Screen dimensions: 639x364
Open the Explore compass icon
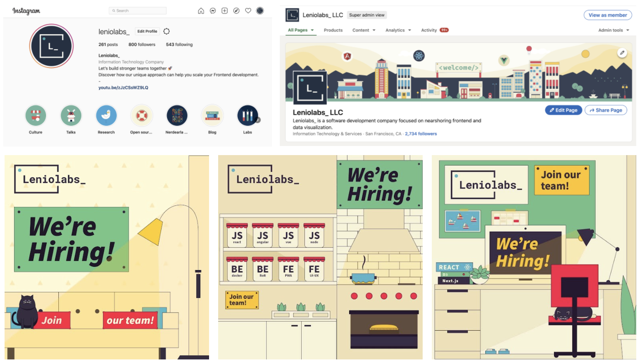click(236, 10)
